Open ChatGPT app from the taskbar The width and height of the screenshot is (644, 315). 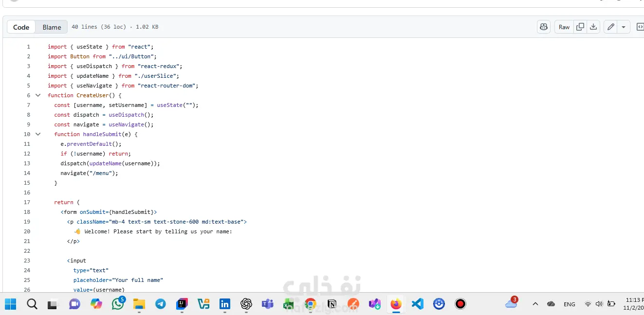(246, 304)
